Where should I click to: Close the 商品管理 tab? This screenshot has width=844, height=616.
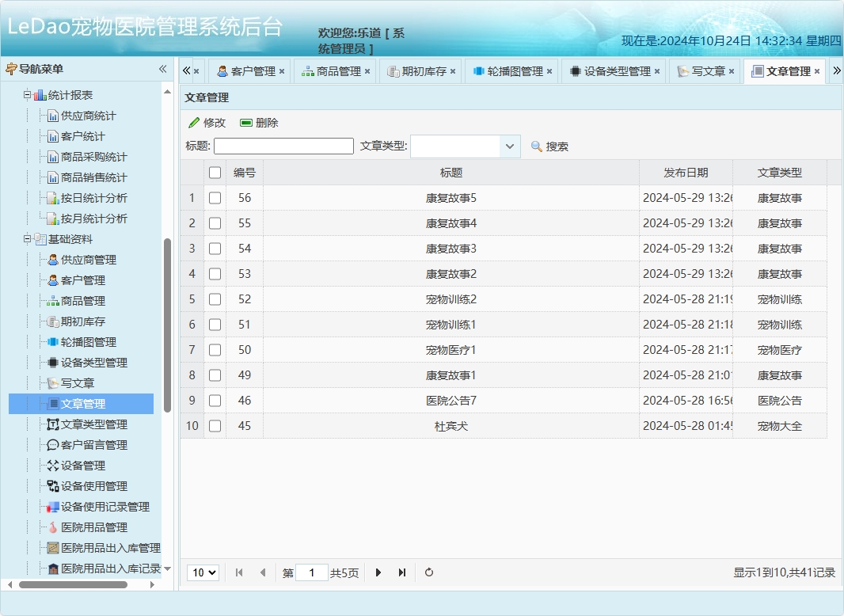369,70
